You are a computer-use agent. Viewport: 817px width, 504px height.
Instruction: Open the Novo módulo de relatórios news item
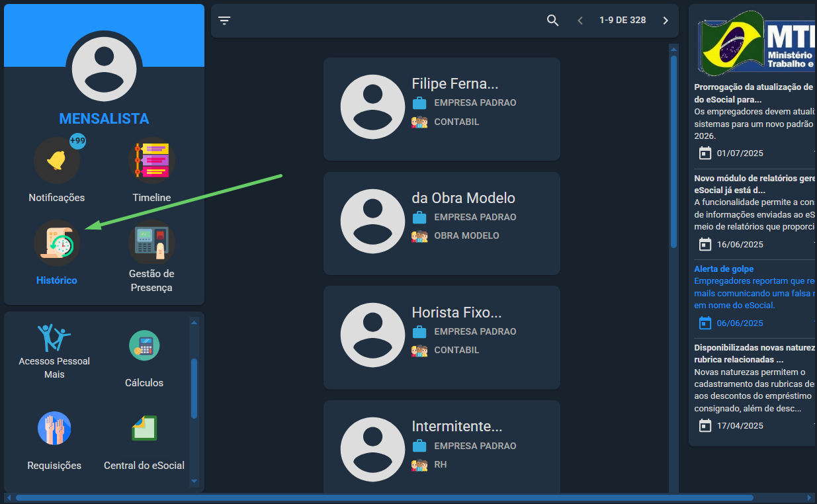coord(754,184)
